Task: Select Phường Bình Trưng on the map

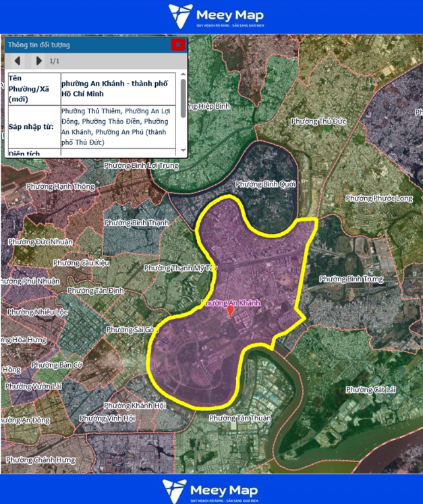Action: [x=351, y=279]
